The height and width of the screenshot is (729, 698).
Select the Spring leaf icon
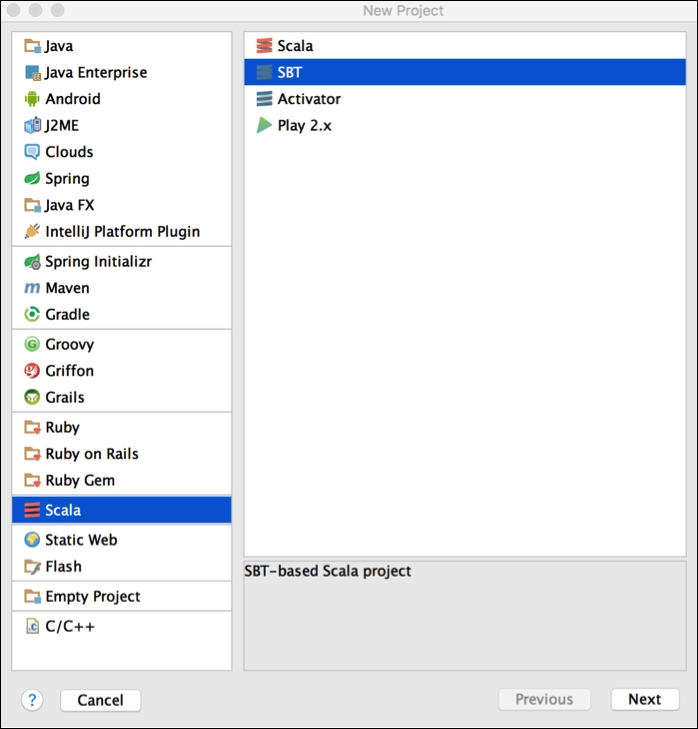coord(32,179)
